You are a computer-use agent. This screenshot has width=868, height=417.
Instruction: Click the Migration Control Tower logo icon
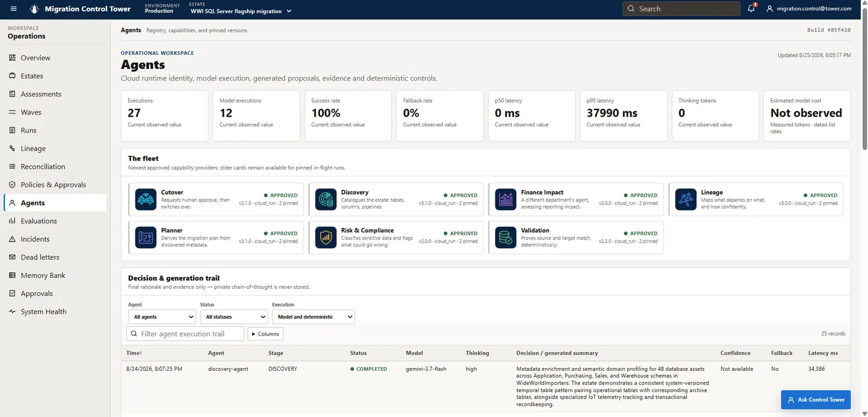click(x=34, y=9)
